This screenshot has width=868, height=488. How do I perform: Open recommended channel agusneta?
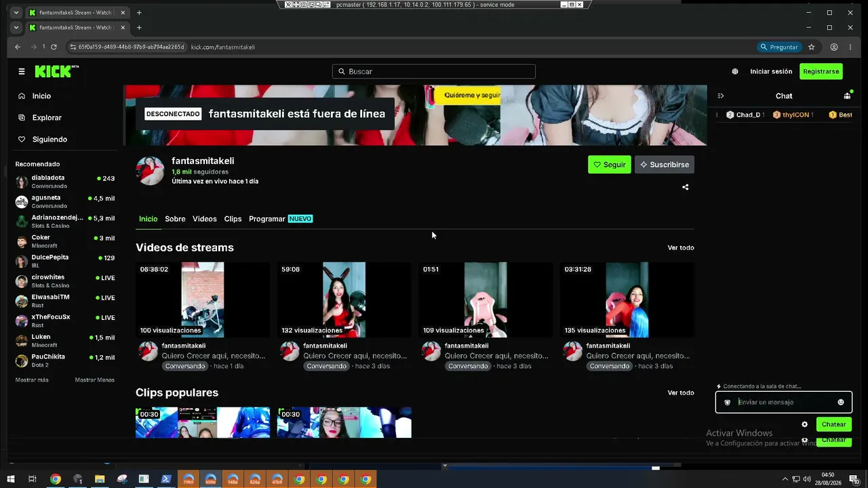pyautogui.click(x=66, y=201)
